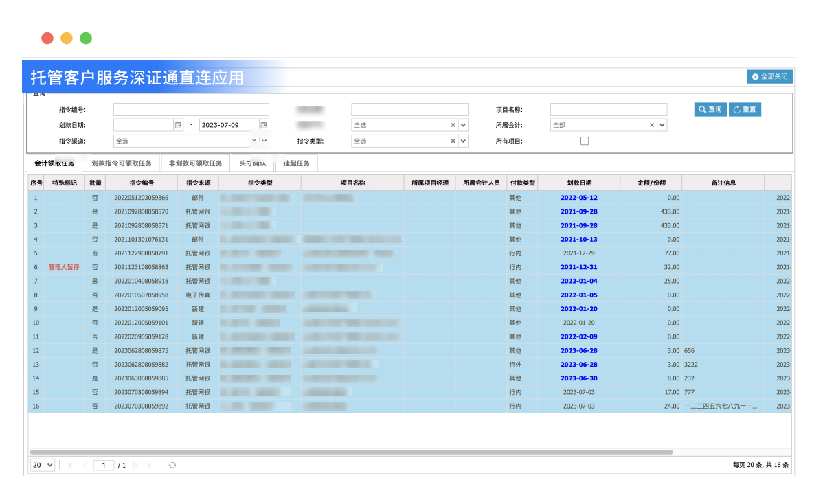
Task: Click the date 2022-02-09 in row 11
Action: click(579, 337)
